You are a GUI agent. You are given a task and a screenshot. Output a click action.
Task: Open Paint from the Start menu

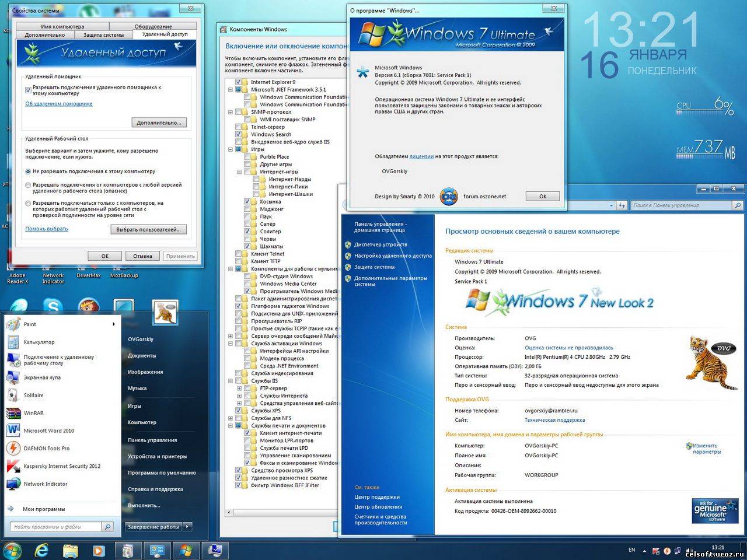[29, 324]
